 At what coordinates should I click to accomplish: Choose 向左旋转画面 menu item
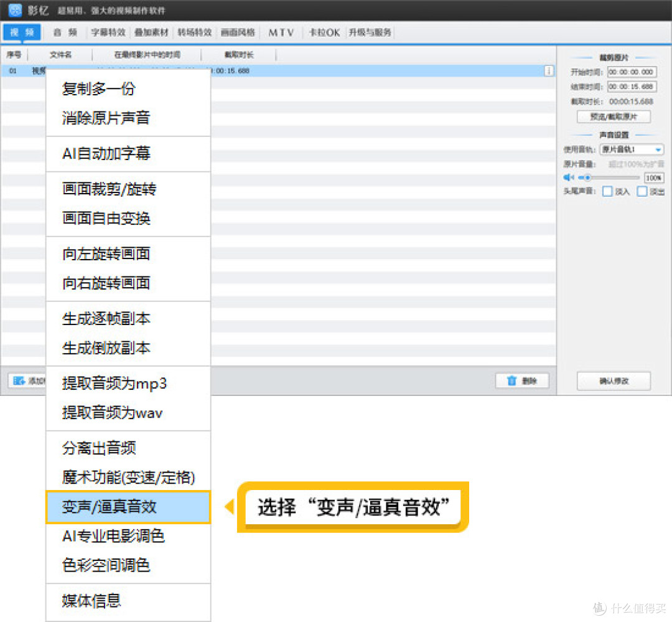(128, 253)
